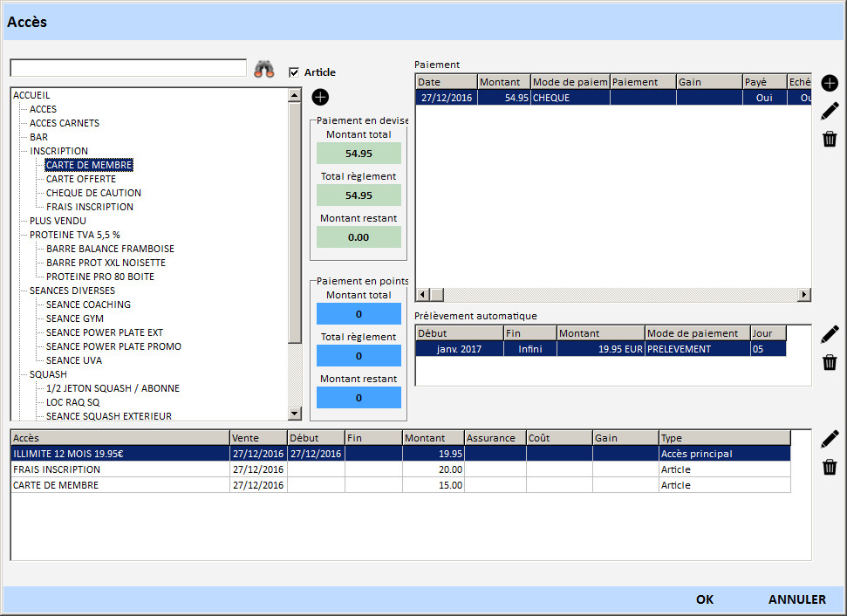
Task: Select the ACCUEIL root node in the tree
Action: 31,95
